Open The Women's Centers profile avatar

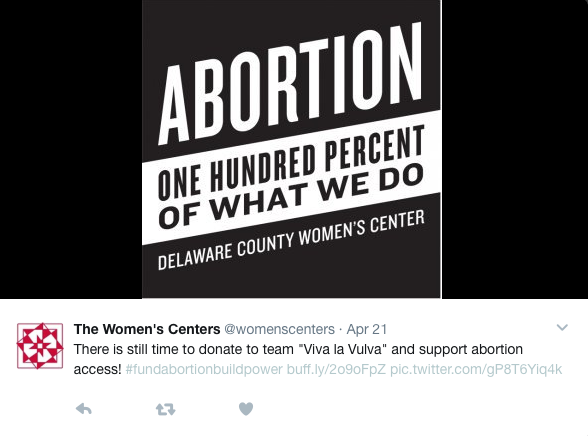point(40,345)
